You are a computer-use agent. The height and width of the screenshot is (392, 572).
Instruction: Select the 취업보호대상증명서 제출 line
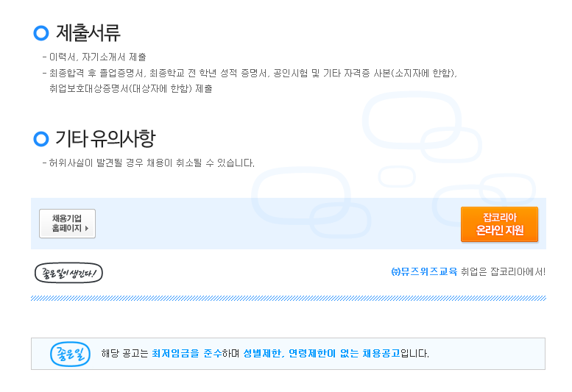click(x=131, y=88)
